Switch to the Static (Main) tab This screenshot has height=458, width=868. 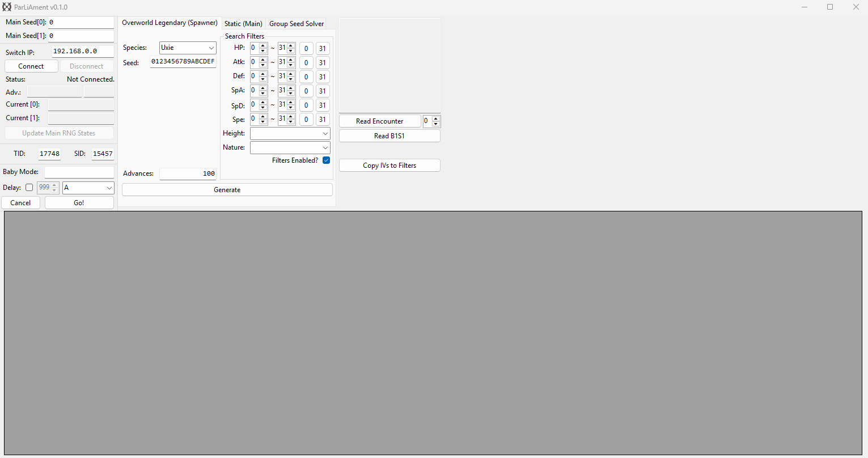243,24
